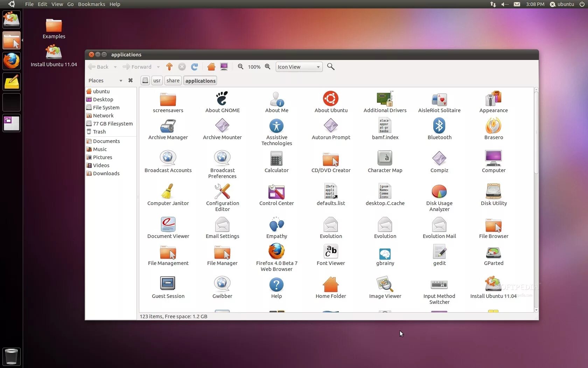The image size is (588, 368).
Task: Open the Places sidebar dropdown
Action: point(121,80)
